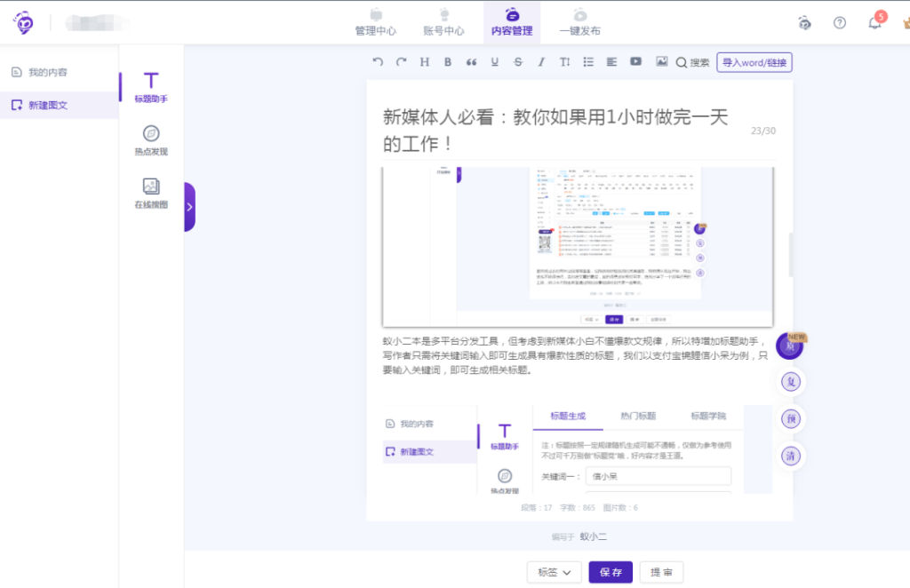Screen dimensions: 910x588
Task: Click the 保存 button
Action: tap(611, 572)
